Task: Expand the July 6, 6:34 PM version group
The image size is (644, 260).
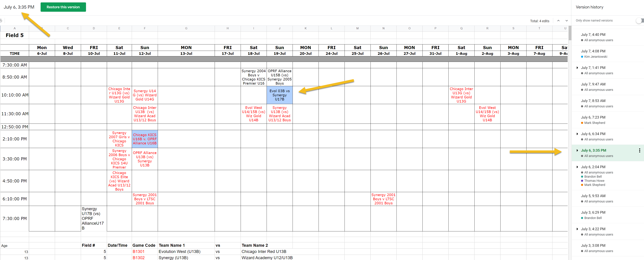Action: 577,134
